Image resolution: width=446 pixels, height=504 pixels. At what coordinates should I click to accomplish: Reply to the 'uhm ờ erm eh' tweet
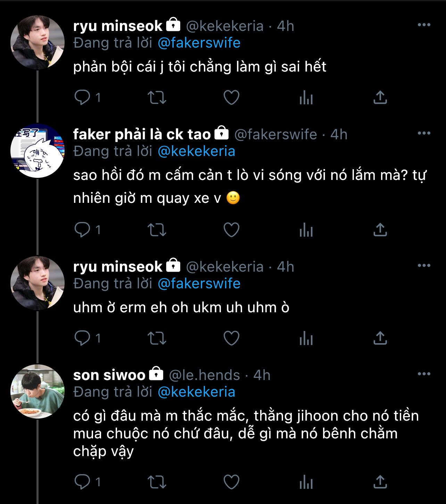point(82,338)
